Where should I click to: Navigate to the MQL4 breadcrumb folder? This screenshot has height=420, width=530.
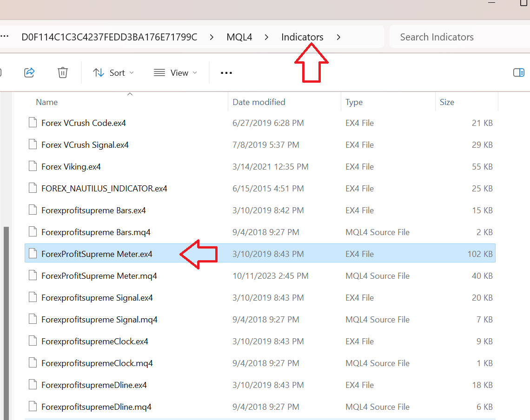[x=239, y=37]
